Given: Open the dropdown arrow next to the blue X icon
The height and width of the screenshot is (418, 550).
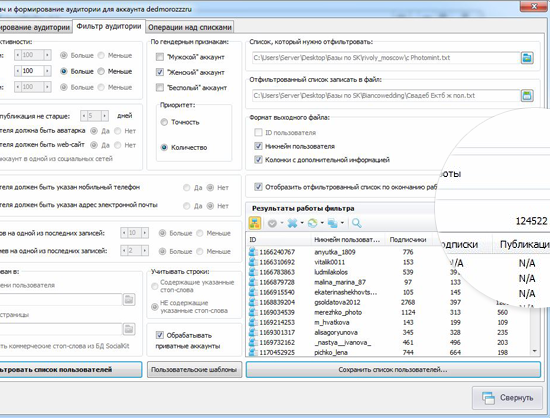Looking at the screenshot, I should [302, 223].
